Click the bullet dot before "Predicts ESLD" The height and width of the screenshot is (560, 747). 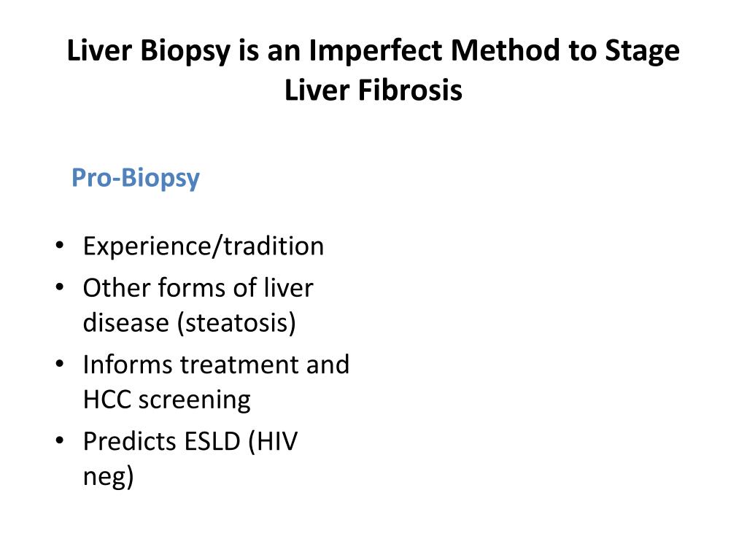pyautogui.click(x=59, y=440)
